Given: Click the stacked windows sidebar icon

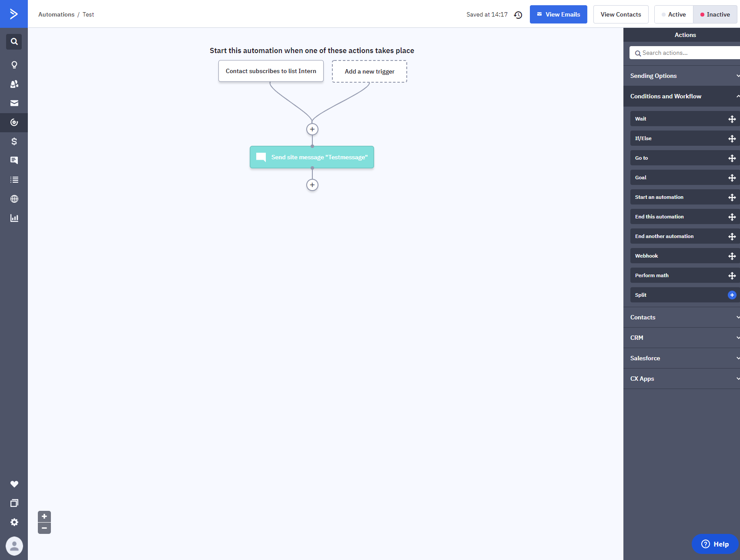Looking at the screenshot, I should [14, 503].
